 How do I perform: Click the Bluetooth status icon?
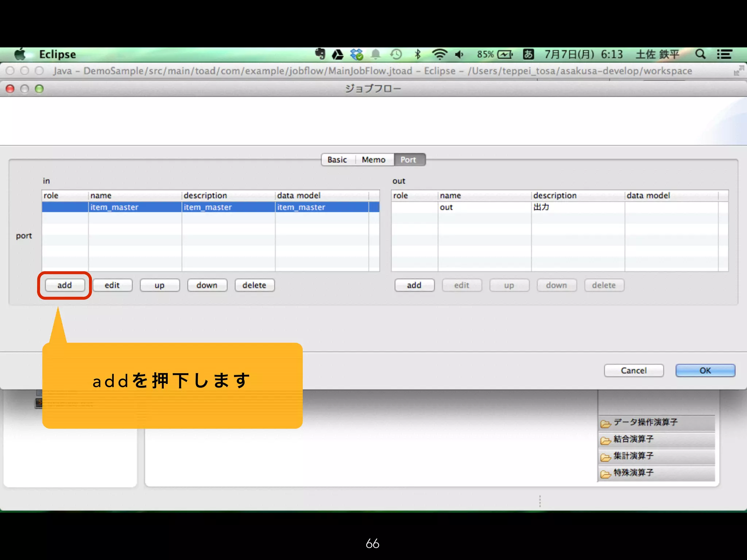418,55
